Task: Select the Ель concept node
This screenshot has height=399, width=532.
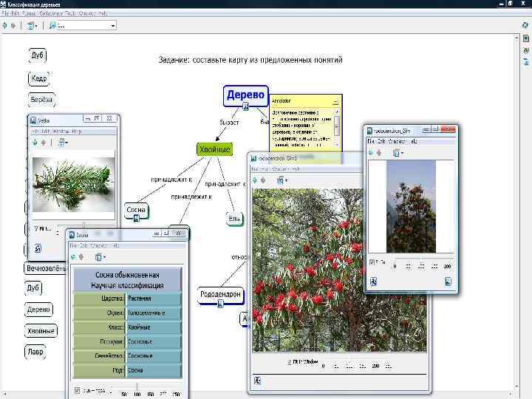Action: tap(233, 218)
